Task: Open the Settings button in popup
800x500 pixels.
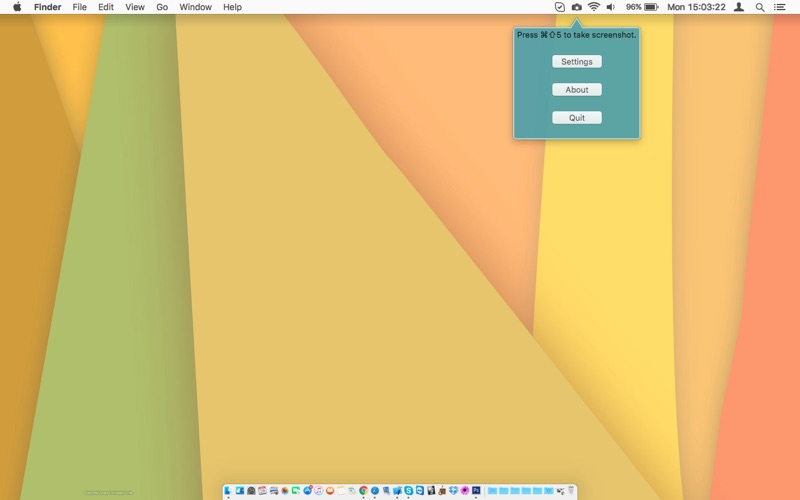Action: point(577,62)
